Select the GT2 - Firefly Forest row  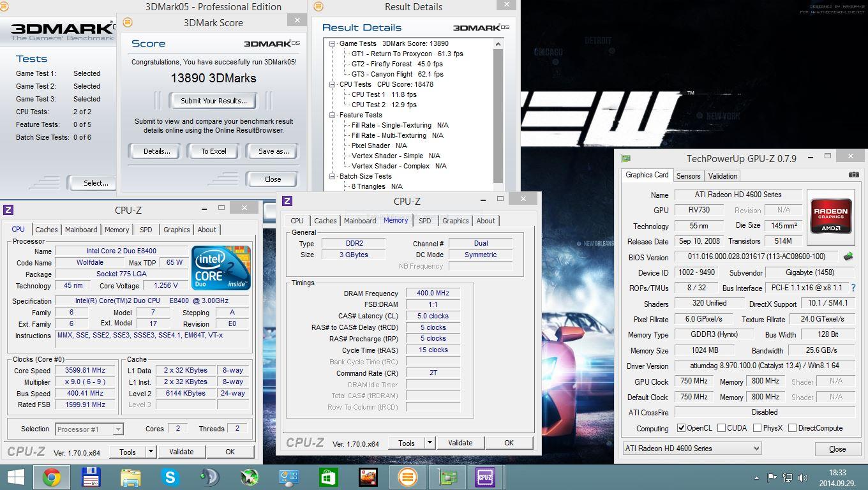(397, 64)
